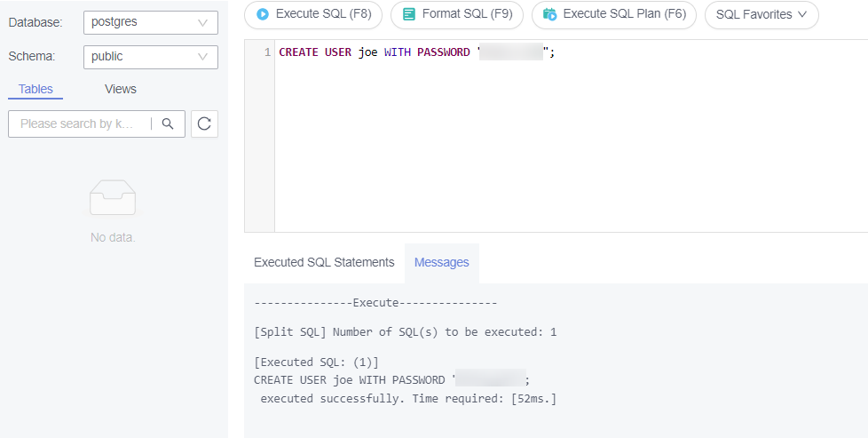
Task: Click the executed successfully message line
Action: pos(408,398)
